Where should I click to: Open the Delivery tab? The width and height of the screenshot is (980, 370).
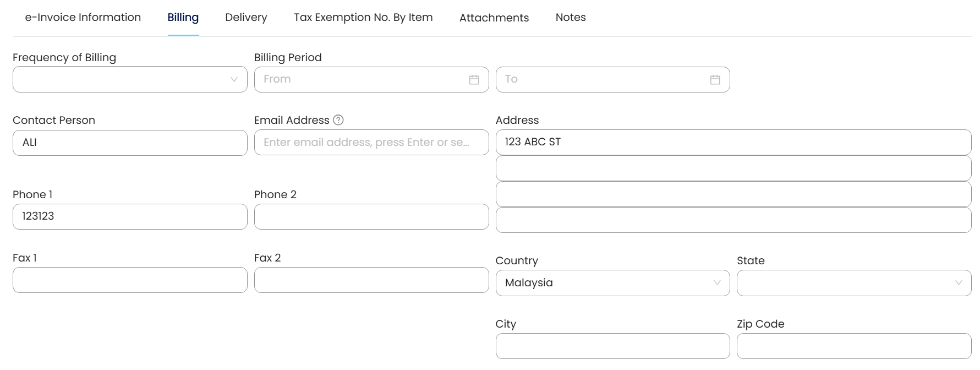pyautogui.click(x=246, y=18)
